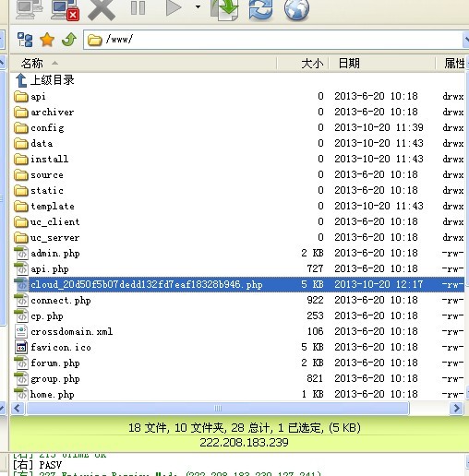Select the data folder
469x476 pixels.
point(237,143)
